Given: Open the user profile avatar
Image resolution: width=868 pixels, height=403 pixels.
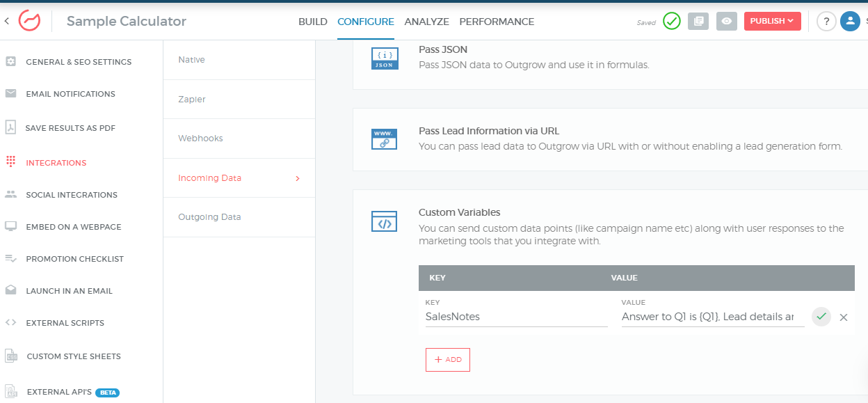Looking at the screenshot, I should 850,22.
